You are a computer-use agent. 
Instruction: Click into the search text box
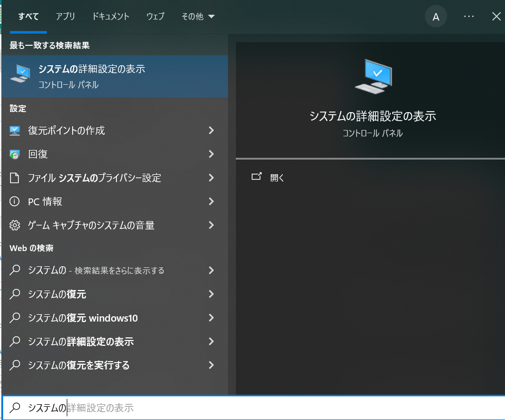tap(254, 408)
